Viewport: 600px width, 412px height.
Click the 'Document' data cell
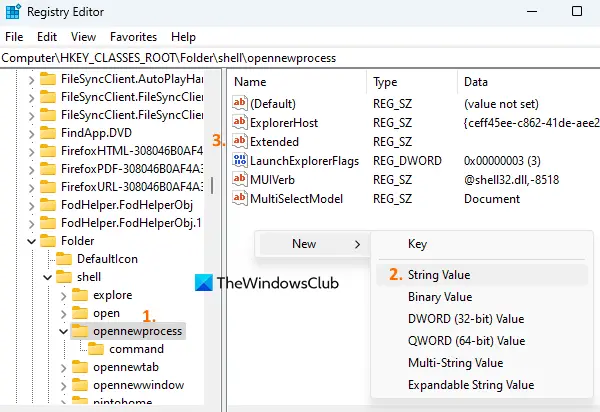click(492, 199)
